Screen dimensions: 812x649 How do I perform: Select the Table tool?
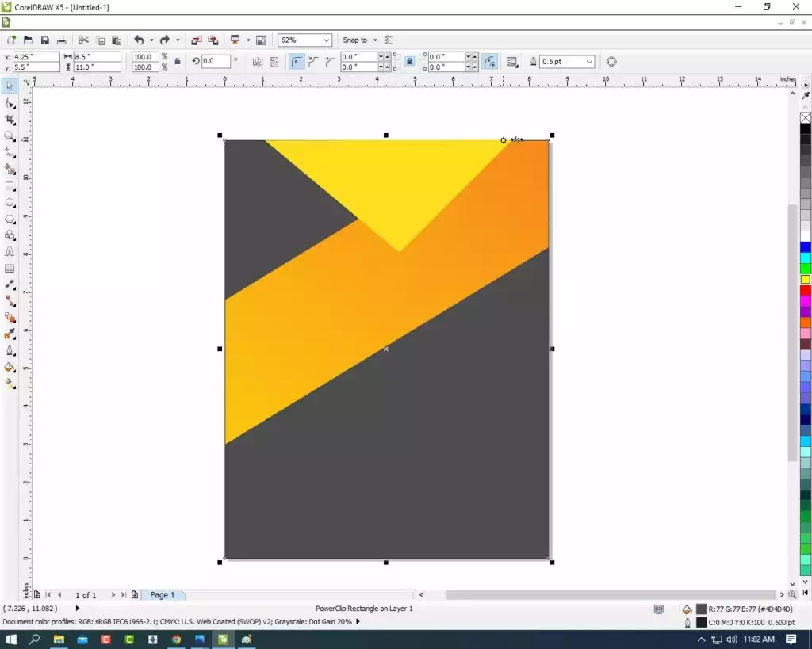(x=10, y=268)
